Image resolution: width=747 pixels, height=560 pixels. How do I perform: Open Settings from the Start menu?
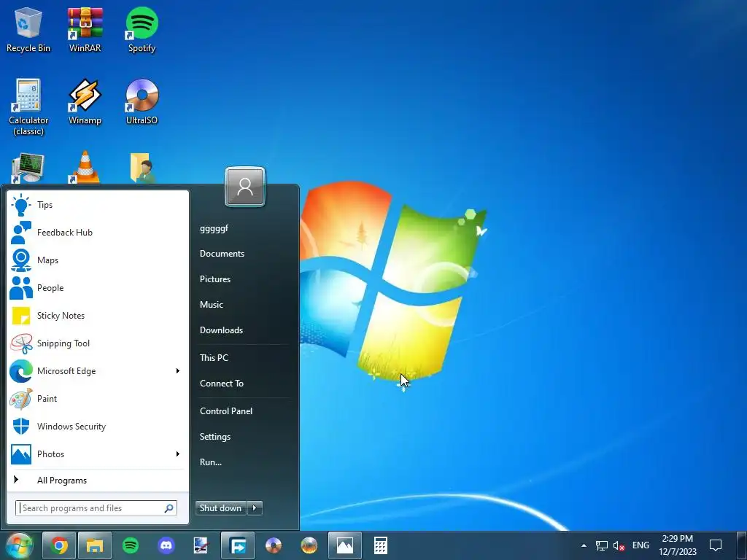tap(215, 437)
